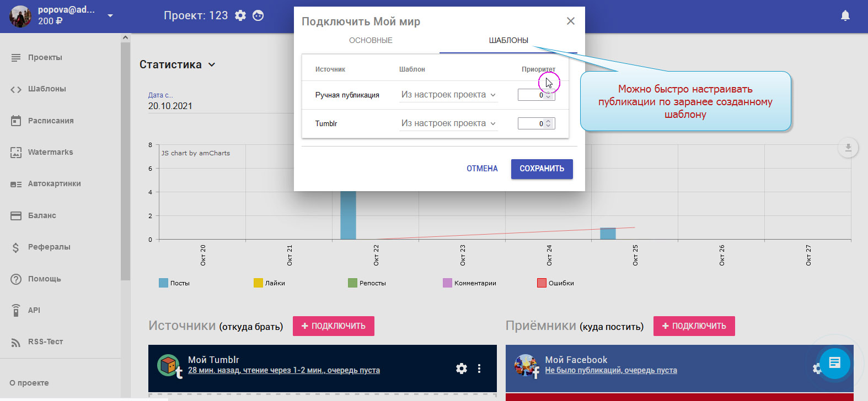
Task: Toggle Репосты color legend swatch
Action: click(353, 283)
